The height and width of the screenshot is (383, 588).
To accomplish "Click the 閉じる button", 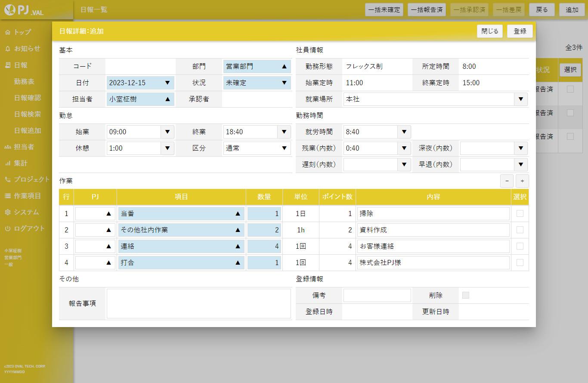I will click(489, 31).
